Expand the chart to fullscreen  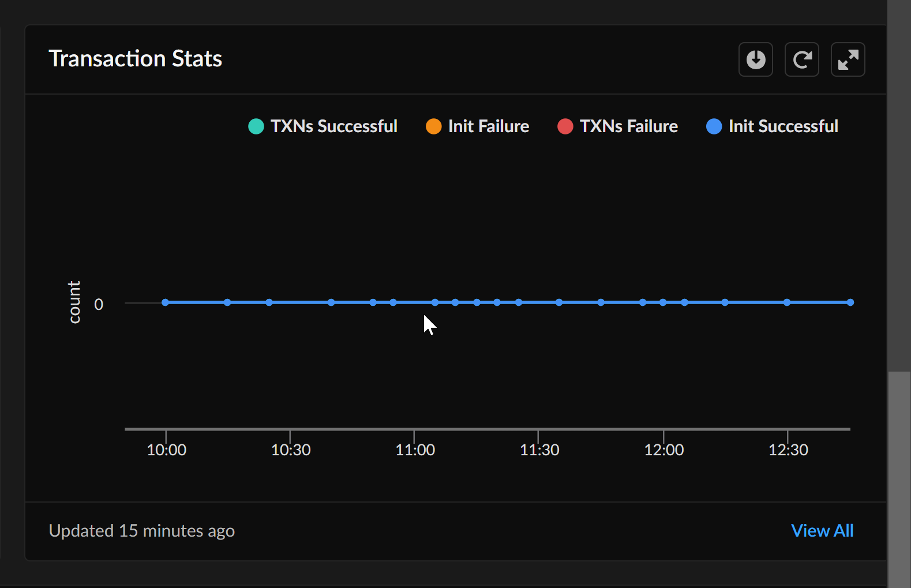pos(848,59)
